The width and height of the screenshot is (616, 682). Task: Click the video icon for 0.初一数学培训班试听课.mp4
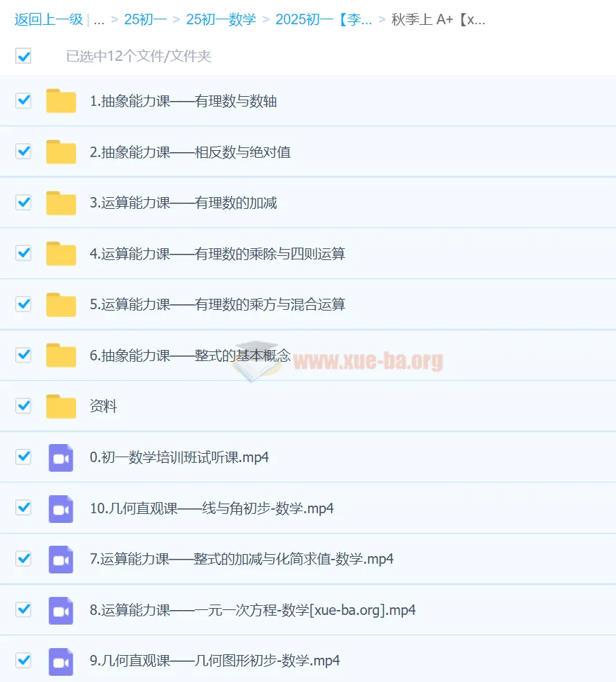pos(61,457)
